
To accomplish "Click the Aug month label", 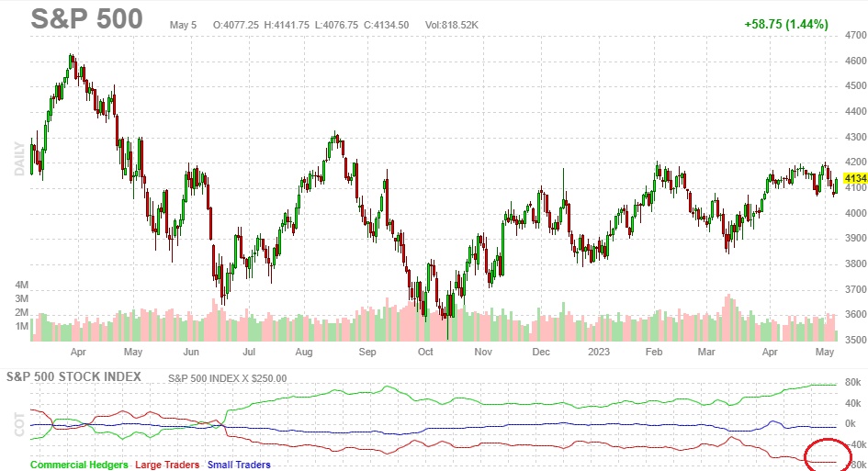I will [304, 352].
